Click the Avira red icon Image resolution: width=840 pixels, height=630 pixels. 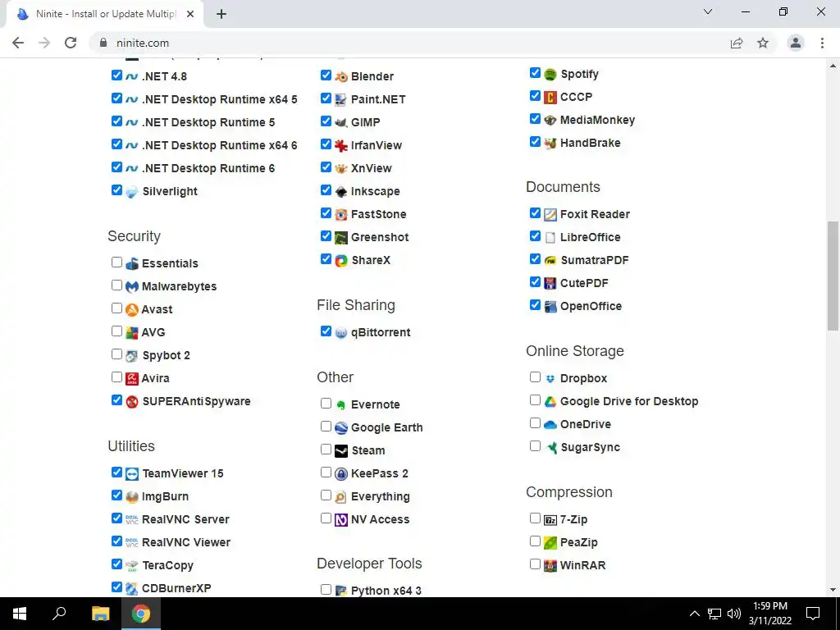pyautogui.click(x=132, y=379)
